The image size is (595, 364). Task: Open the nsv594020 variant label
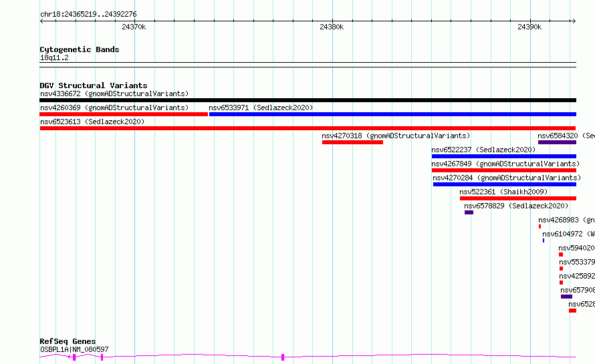(x=576, y=248)
